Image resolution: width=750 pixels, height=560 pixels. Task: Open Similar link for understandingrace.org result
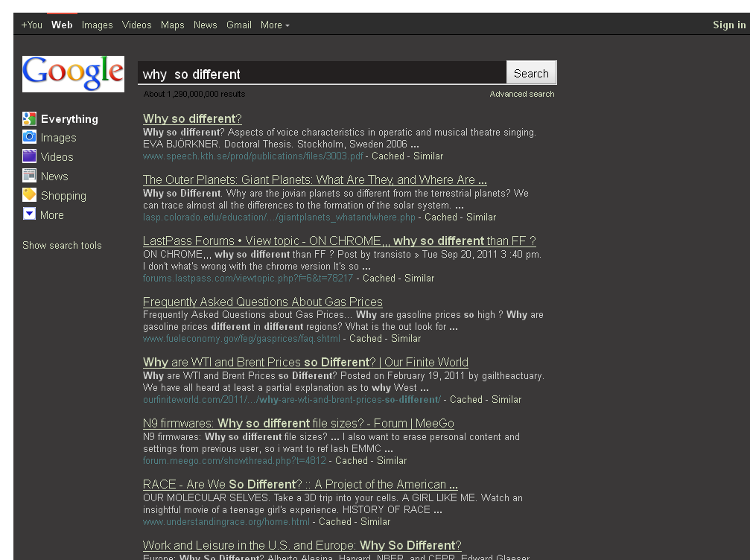[375, 522]
